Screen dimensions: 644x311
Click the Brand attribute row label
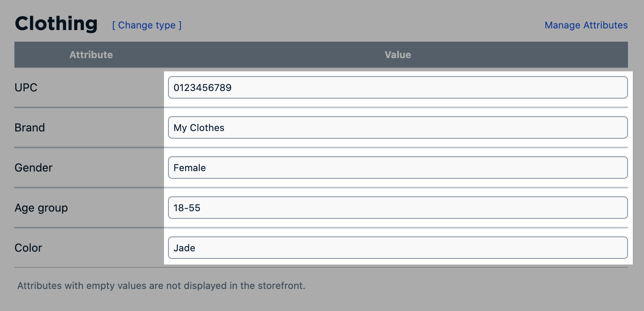(29, 127)
